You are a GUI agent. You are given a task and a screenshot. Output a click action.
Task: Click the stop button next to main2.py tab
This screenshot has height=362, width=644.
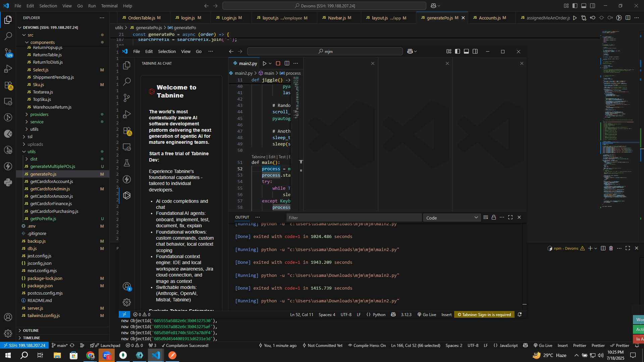pos(278,63)
